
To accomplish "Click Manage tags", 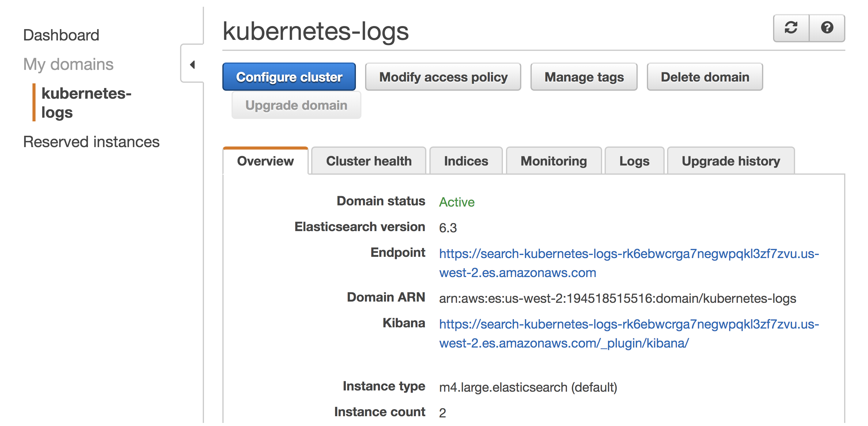I will [584, 77].
